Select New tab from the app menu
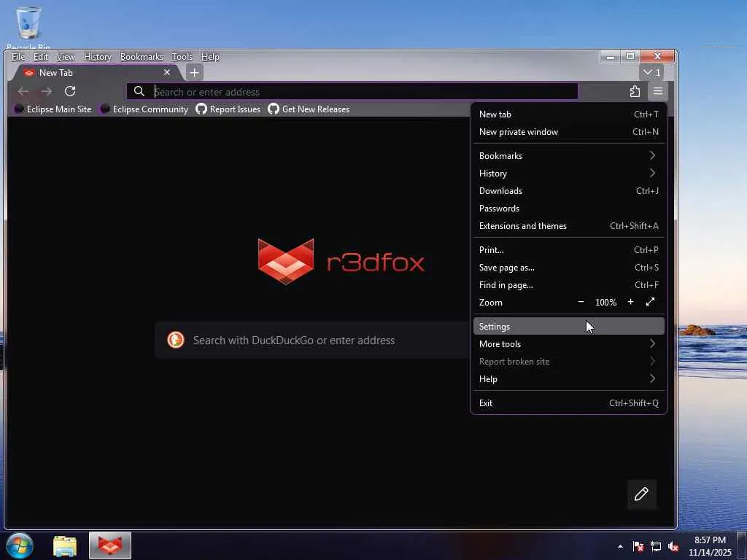This screenshot has width=747, height=560. tap(568, 114)
